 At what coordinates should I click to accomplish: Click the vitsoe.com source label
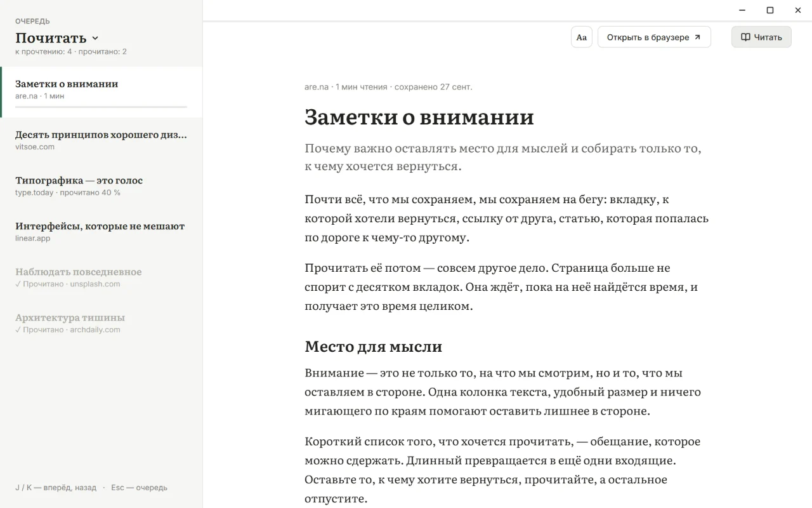pyautogui.click(x=35, y=147)
